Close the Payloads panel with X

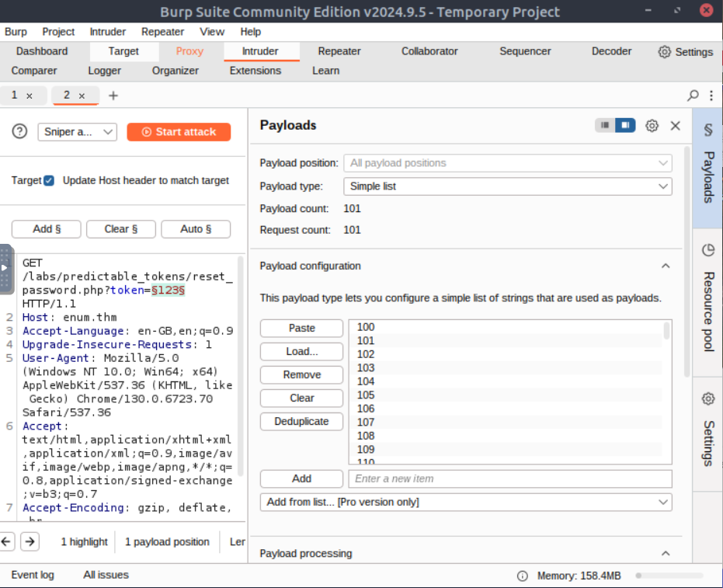[675, 125]
